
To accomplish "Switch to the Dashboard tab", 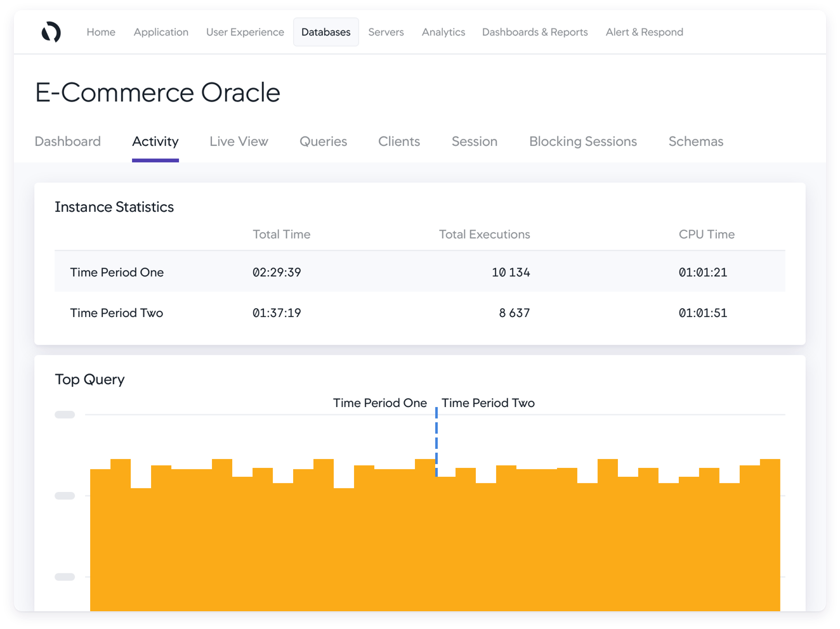I will pos(68,141).
